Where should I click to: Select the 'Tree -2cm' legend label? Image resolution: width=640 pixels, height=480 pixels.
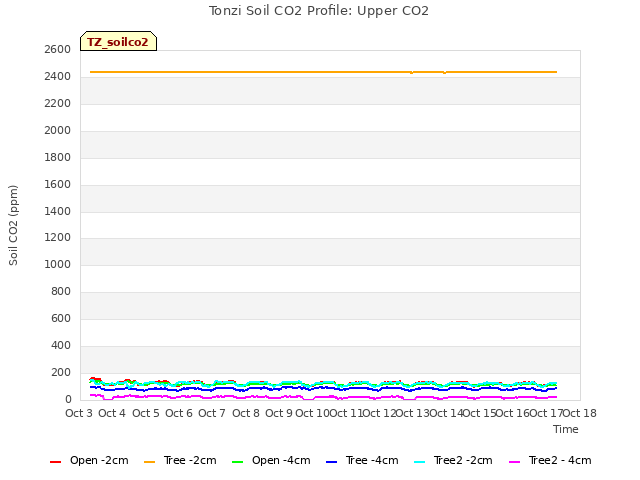[x=190, y=460]
